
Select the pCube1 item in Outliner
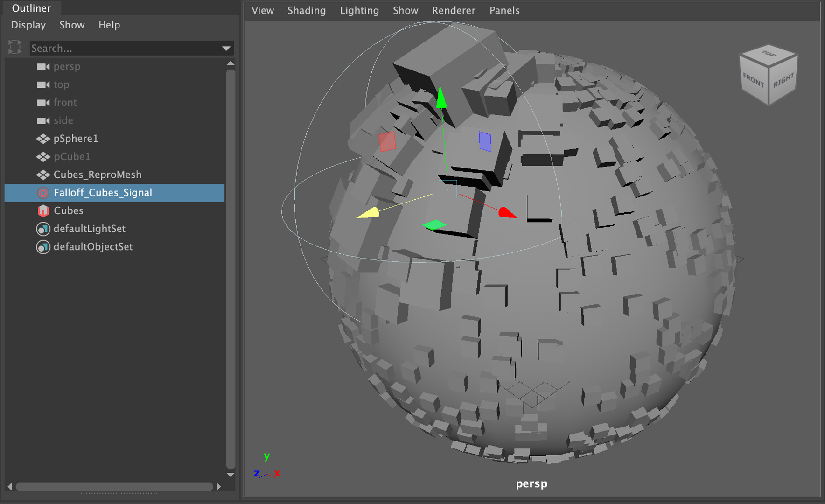(x=72, y=157)
